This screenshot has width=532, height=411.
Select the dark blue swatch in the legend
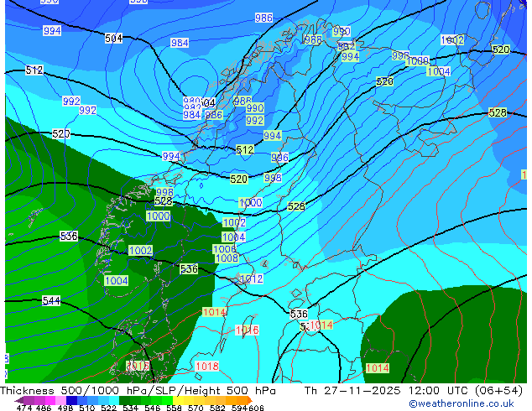click(x=70, y=400)
